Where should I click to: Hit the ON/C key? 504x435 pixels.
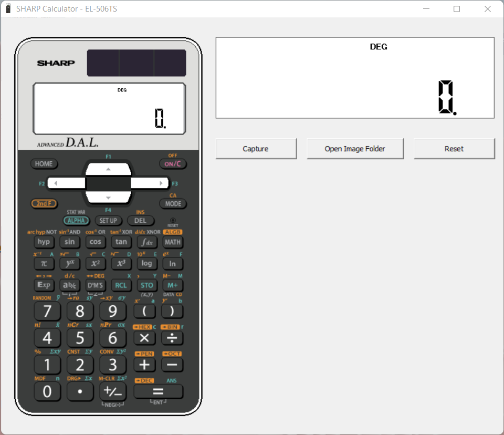tap(173, 164)
